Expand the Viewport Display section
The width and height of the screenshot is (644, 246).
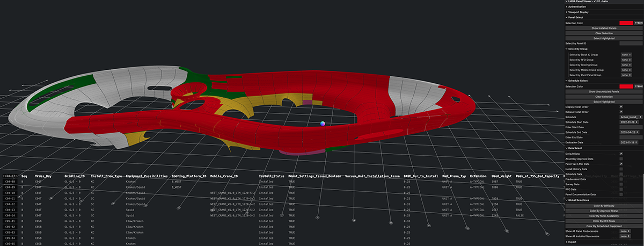click(604, 12)
